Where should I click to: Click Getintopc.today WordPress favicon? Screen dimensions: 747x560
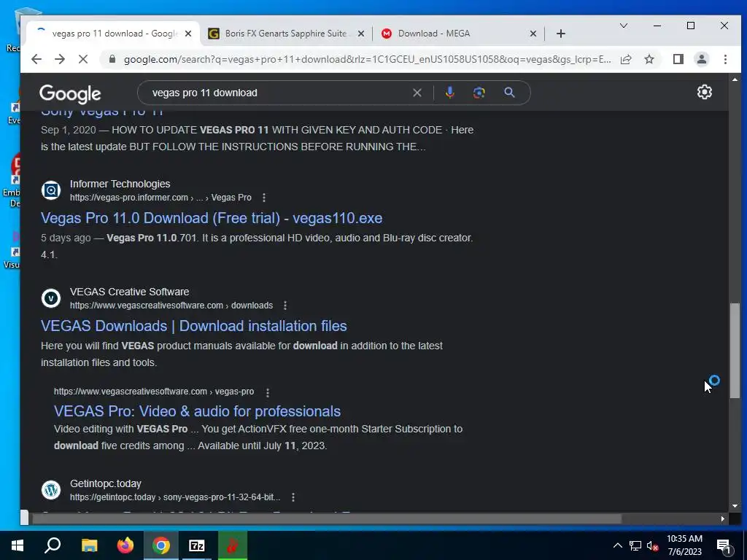pyautogui.click(x=51, y=490)
